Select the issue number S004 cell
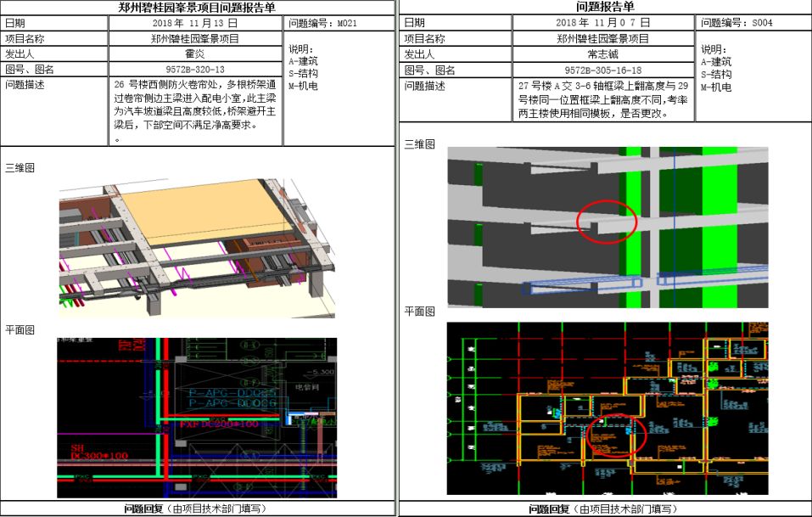 pos(752,23)
